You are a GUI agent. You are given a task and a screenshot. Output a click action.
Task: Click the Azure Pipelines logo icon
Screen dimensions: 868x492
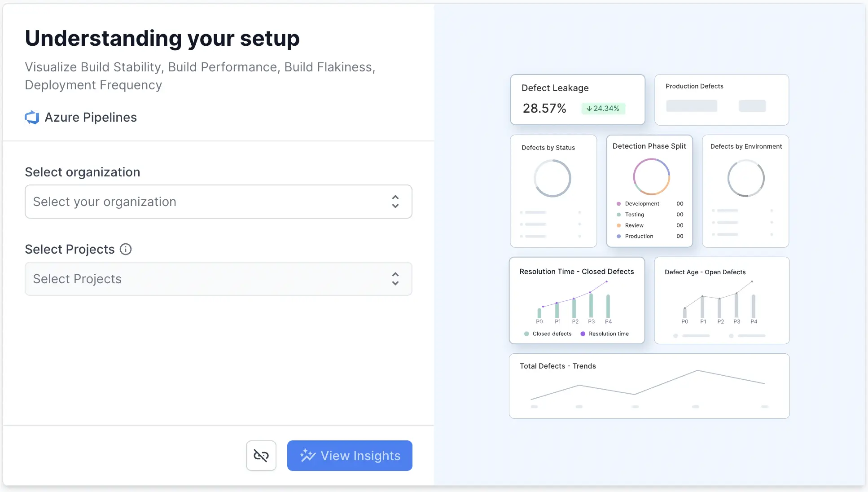(32, 118)
